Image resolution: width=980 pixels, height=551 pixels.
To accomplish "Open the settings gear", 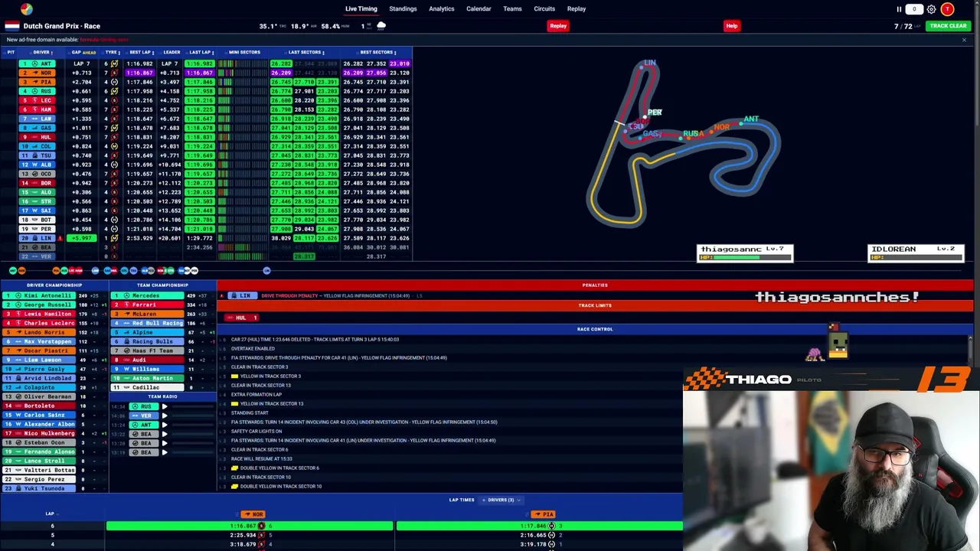I will pyautogui.click(x=931, y=9).
